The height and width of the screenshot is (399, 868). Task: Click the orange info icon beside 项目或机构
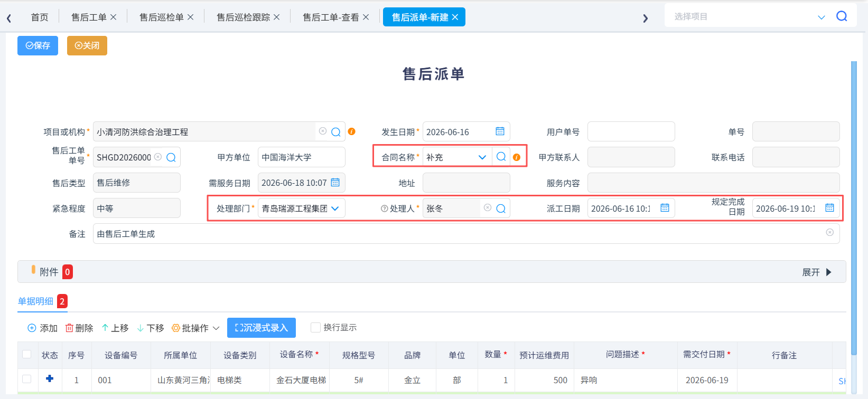pos(352,131)
